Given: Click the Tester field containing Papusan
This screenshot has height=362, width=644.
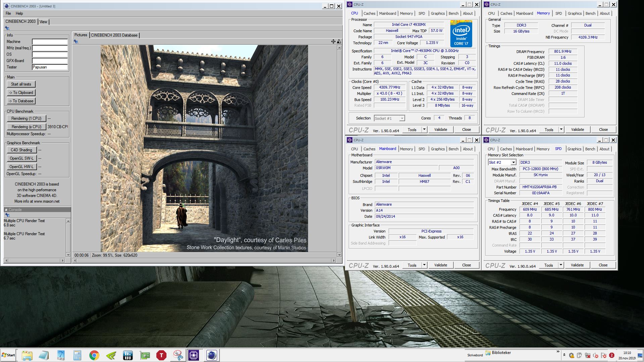Looking at the screenshot, I should pyautogui.click(x=50, y=67).
